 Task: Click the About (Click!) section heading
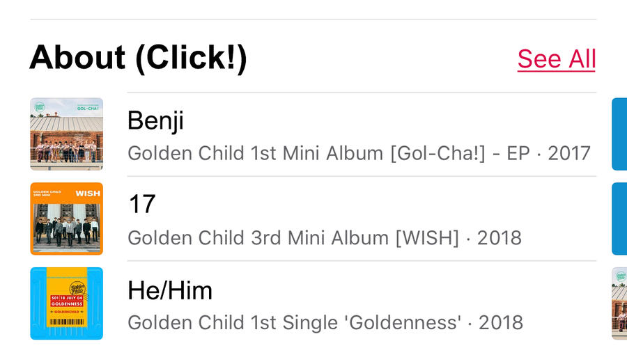[138, 58]
